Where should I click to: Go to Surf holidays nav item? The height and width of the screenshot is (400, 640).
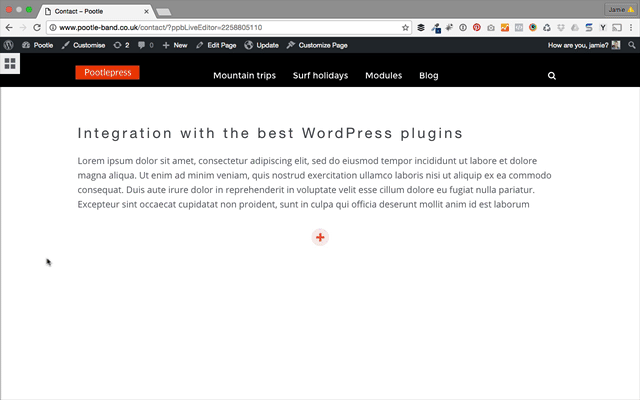(320, 76)
